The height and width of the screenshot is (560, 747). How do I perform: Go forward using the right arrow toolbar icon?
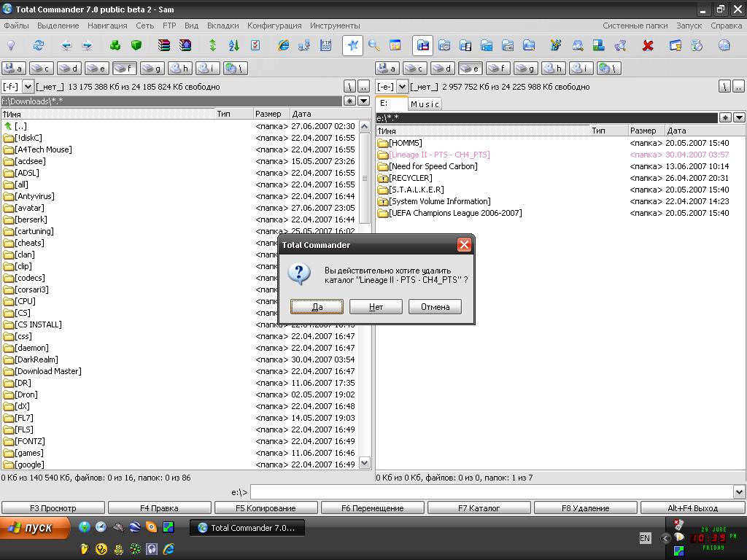click(88, 46)
